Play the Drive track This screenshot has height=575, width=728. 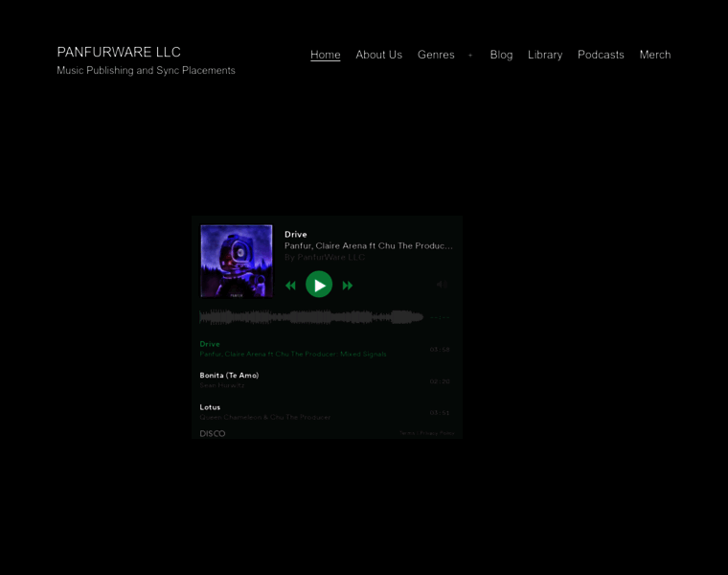click(x=319, y=285)
